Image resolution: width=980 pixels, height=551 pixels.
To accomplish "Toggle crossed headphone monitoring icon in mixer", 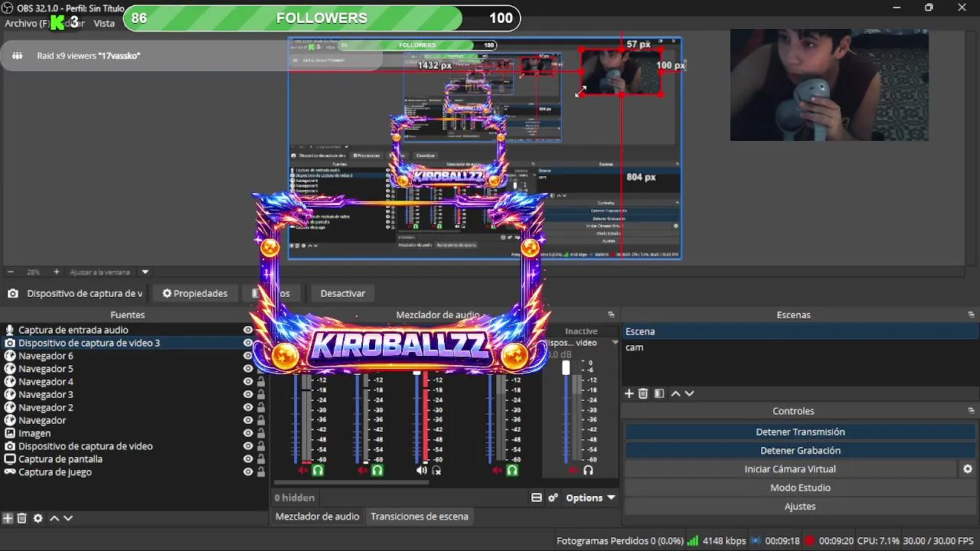I will (437, 470).
